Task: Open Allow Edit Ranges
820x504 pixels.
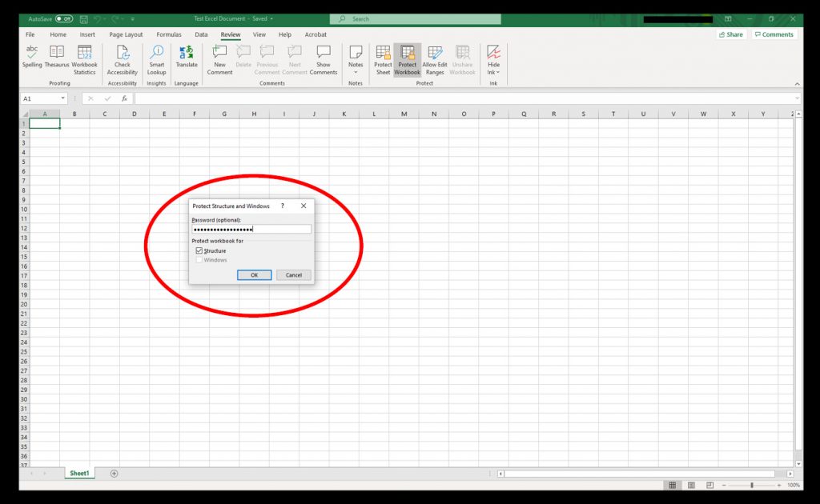Action: 435,57
